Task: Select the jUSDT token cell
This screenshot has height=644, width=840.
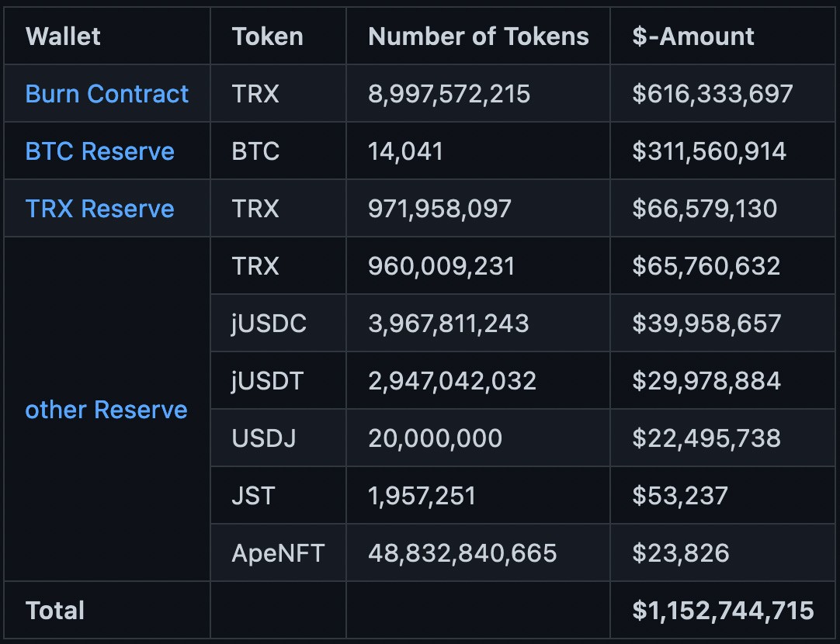Action: [x=268, y=381]
